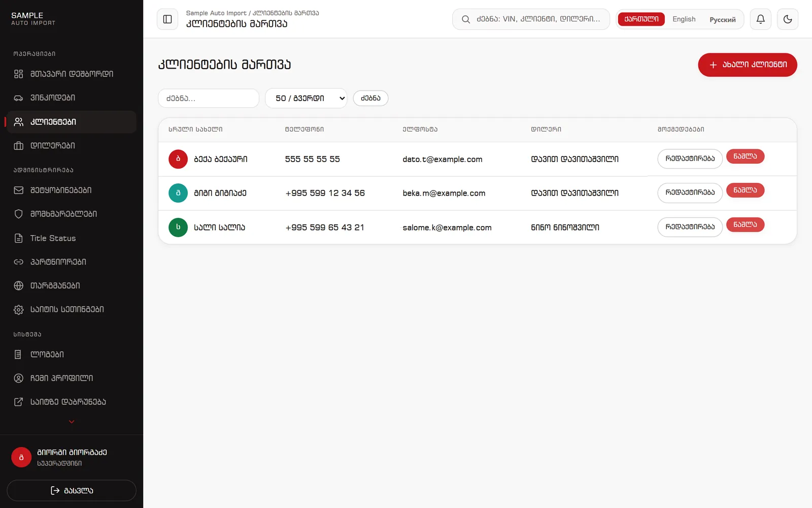The width and height of the screenshot is (812, 508).
Task: Open translations globe icon in sidebar
Action: coord(19,285)
